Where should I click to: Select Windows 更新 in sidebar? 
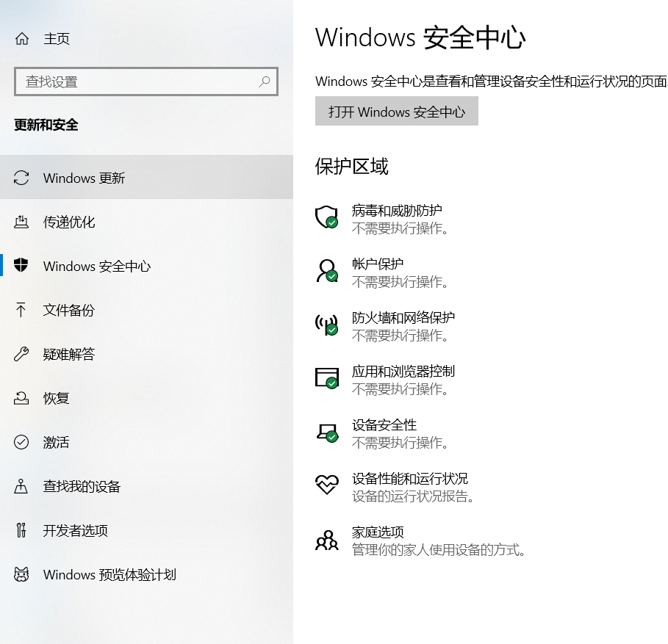[x=146, y=177]
